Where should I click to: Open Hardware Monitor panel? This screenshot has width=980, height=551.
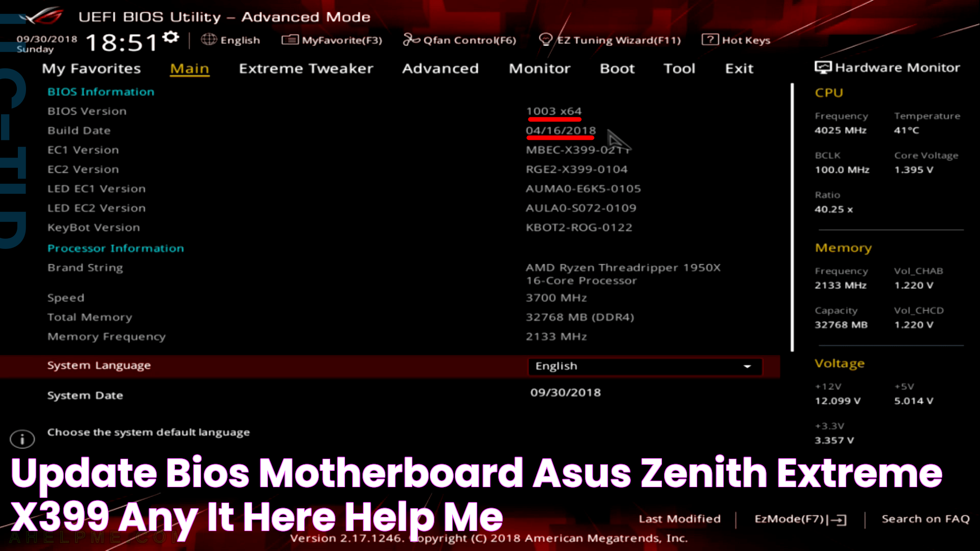pyautogui.click(x=887, y=67)
